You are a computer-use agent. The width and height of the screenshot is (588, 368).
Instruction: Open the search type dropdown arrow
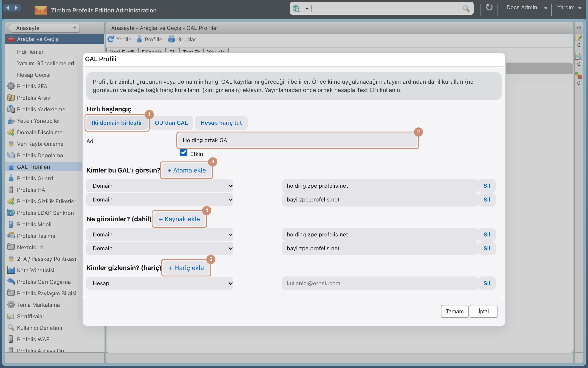307,9
